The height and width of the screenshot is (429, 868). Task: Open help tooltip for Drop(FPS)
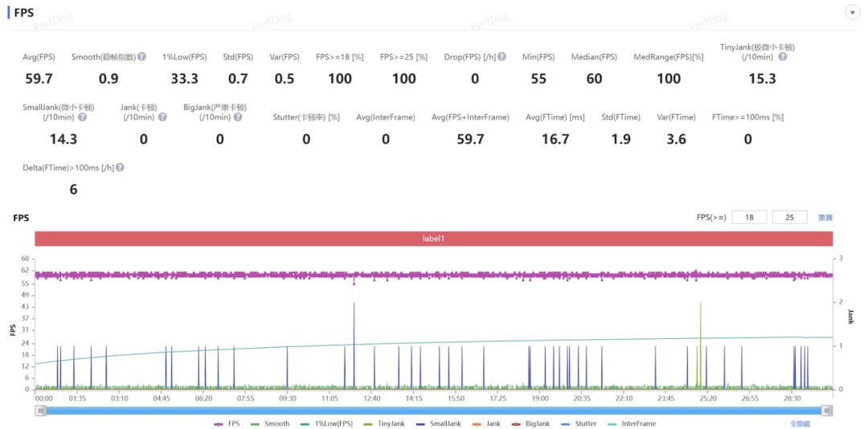502,57
